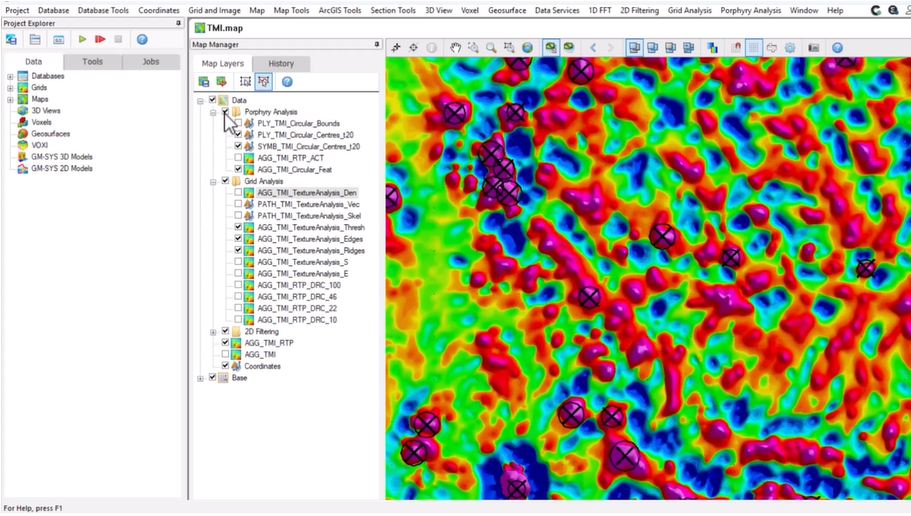
Task: Click the green Run play icon in Project Explorer
Action: (x=83, y=40)
